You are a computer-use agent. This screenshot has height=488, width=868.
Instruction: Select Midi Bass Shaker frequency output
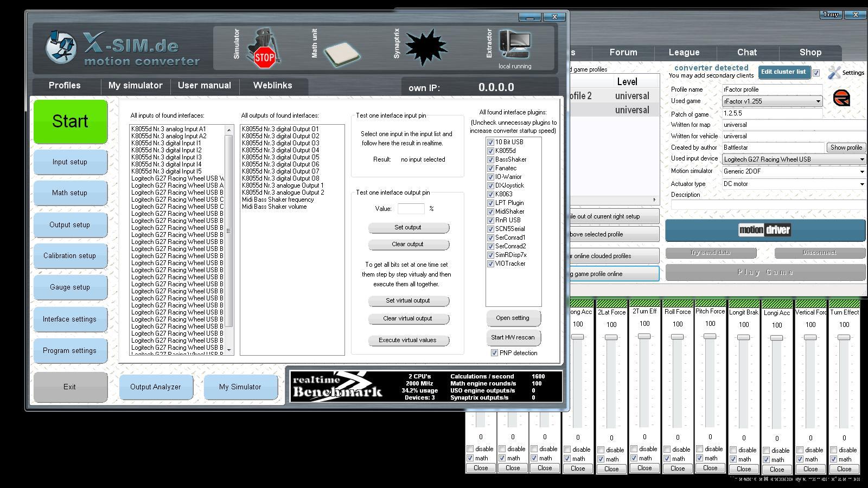pos(278,200)
